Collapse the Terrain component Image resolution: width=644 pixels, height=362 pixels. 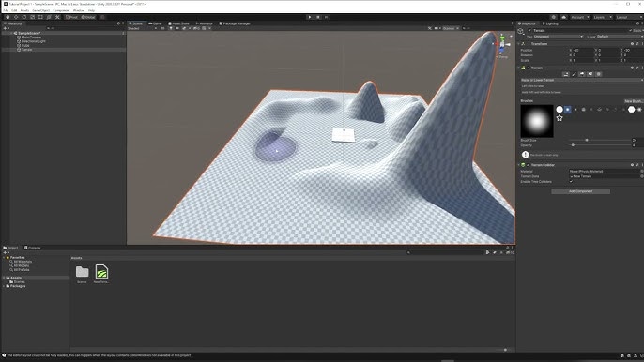click(519, 68)
